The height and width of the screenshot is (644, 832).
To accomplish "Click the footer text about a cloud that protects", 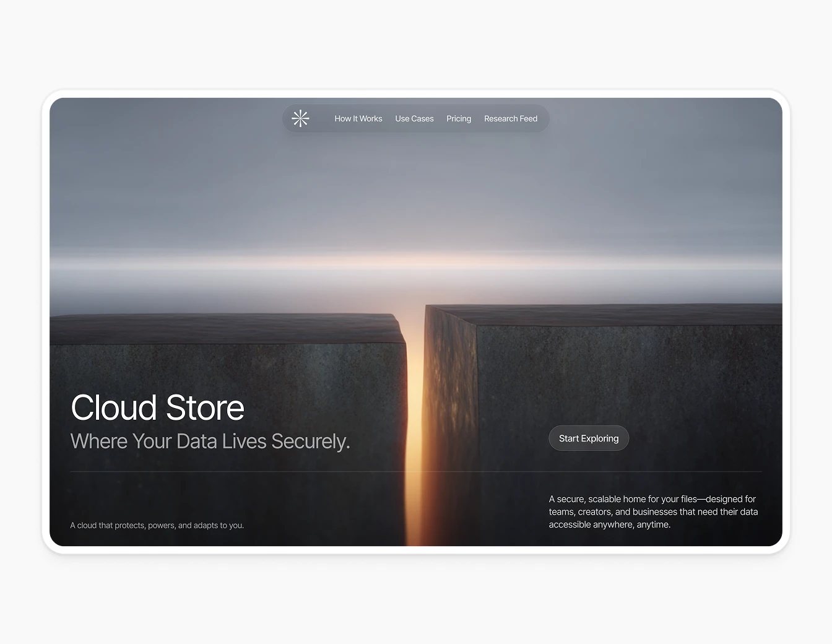I will [x=157, y=525].
